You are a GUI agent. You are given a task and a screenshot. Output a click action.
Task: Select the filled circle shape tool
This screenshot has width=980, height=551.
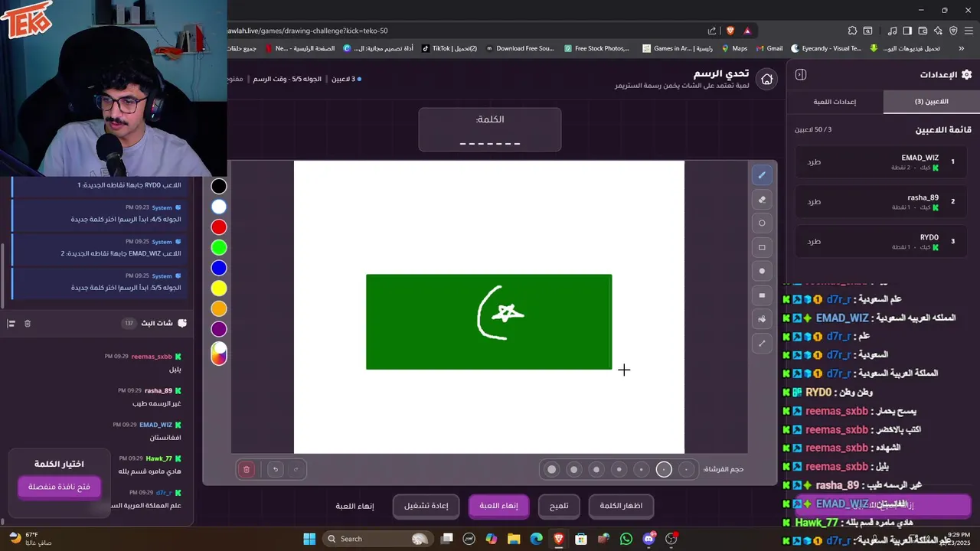[762, 271]
